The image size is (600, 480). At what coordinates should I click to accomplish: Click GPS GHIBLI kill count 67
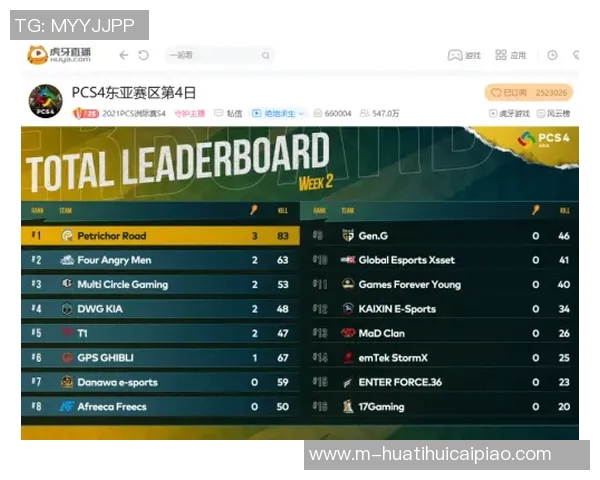pos(283,358)
